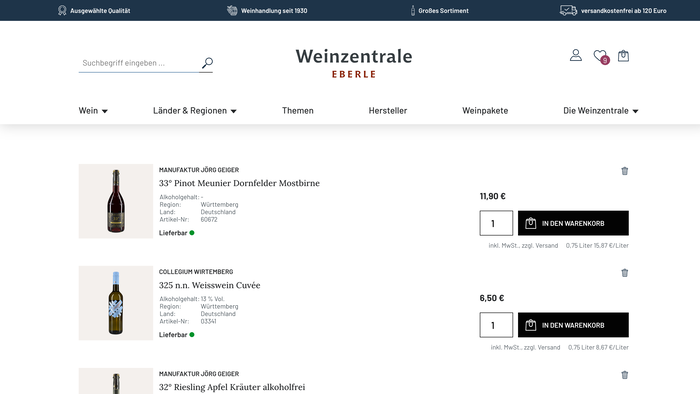The width and height of the screenshot is (700, 394).
Task: Click the Collegium Wirtemberg producer label
Action: coord(196,271)
